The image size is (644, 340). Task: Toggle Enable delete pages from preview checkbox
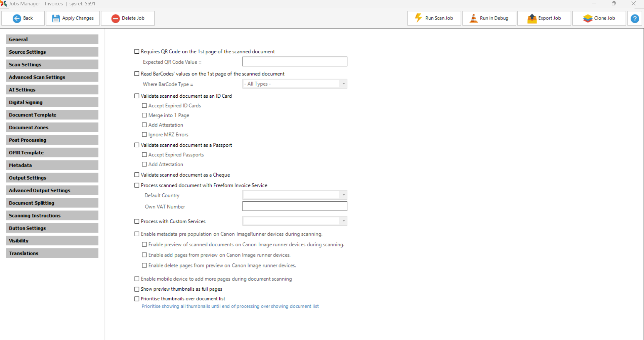[144, 265]
